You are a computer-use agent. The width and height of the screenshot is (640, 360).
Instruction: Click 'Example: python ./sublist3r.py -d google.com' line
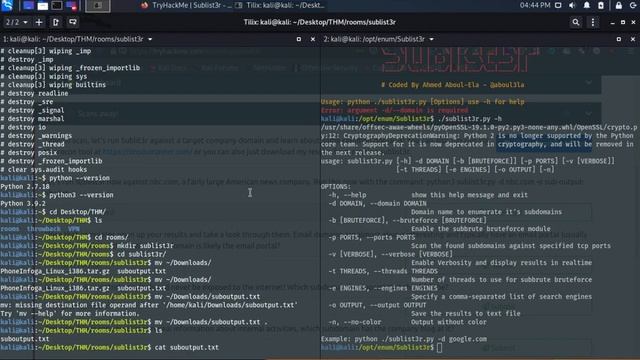[x=404, y=339]
